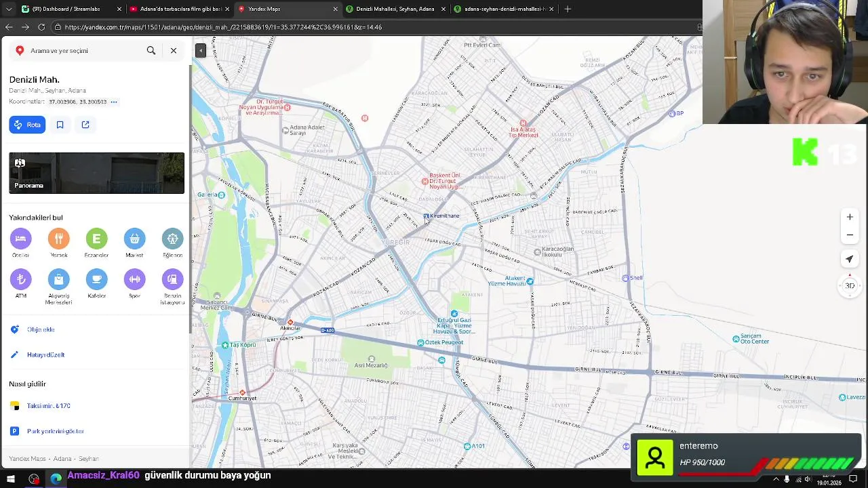
Task: Clear the search panel with X
Action: pyautogui.click(x=174, y=51)
